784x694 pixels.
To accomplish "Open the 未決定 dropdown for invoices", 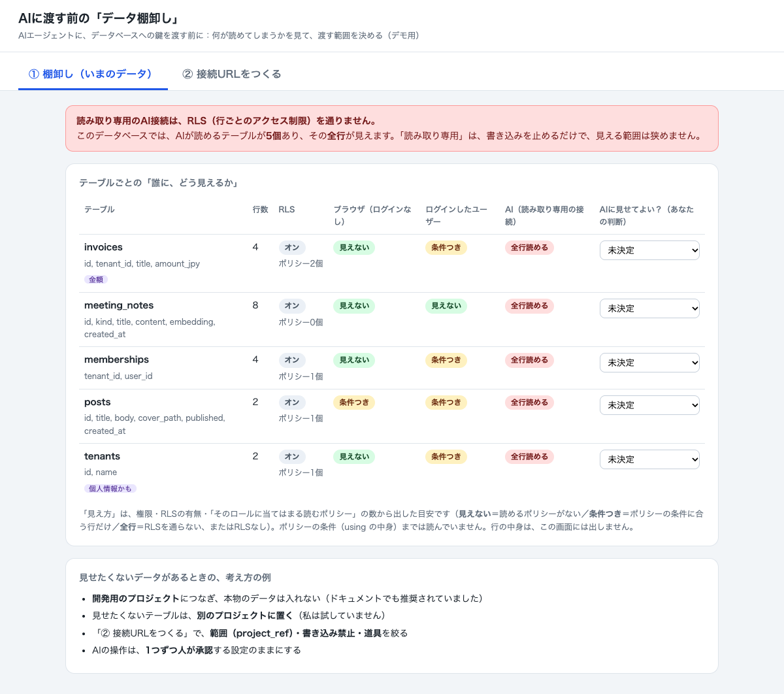I will click(649, 250).
